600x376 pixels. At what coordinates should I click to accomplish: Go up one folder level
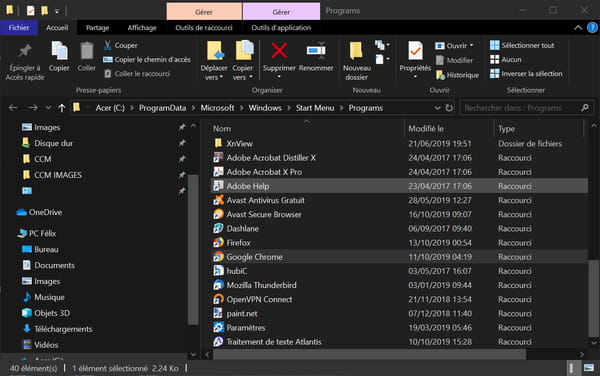(62, 108)
